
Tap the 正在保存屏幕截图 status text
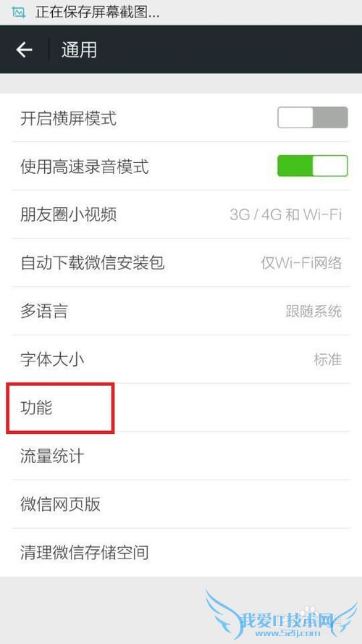pos(97,12)
